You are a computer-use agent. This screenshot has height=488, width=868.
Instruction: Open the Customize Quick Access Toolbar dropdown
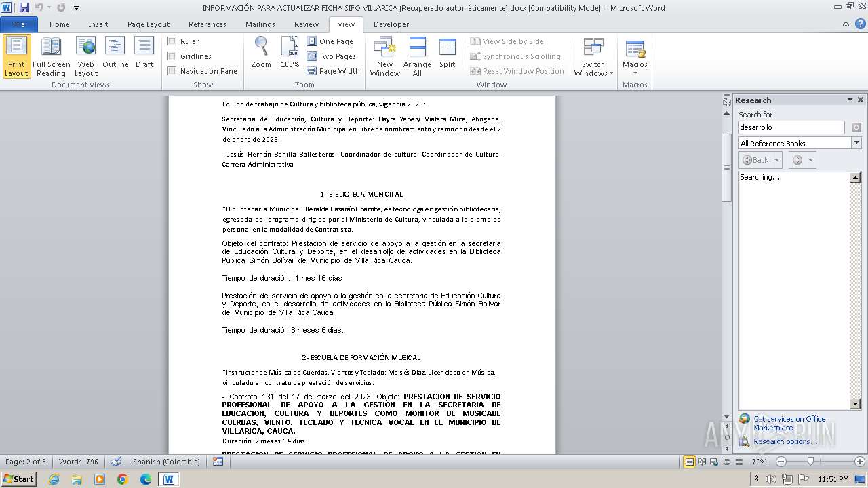pyautogui.click(x=76, y=8)
